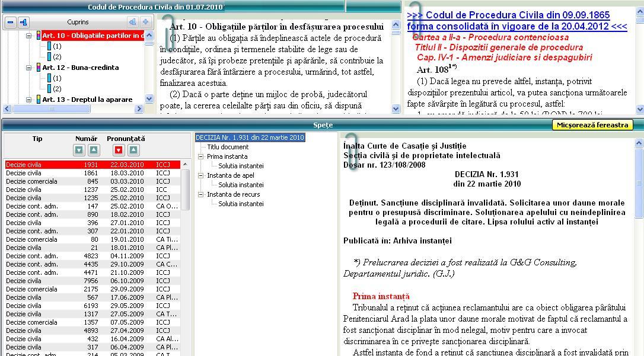Click the Cuprins tree scroll-down arrow
The width and height of the screenshot is (644, 356).
point(149,98)
